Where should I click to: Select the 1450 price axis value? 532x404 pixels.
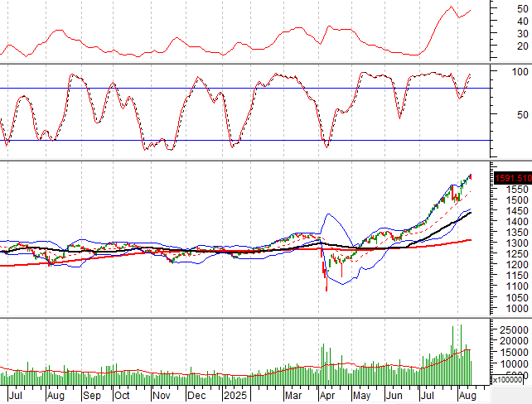(x=517, y=211)
